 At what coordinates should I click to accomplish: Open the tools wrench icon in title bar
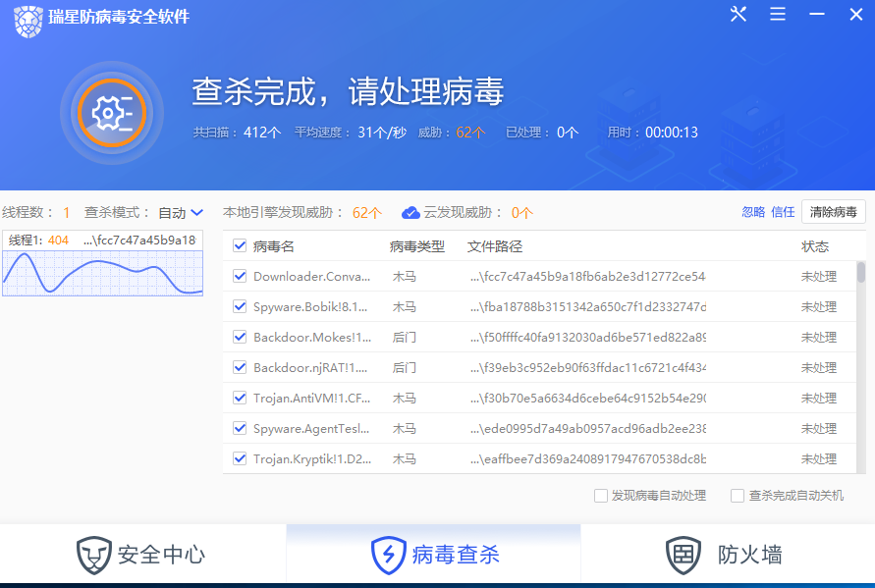pyautogui.click(x=738, y=14)
